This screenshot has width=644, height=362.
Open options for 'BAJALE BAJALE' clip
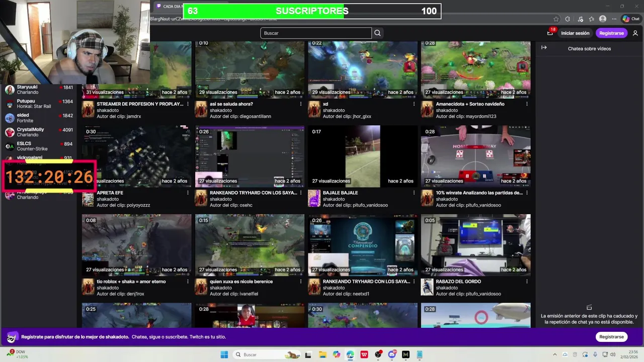pyautogui.click(x=414, y=193)
